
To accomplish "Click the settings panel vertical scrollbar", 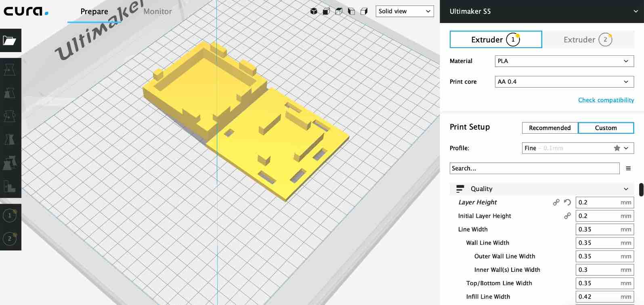I will (641, 189).
